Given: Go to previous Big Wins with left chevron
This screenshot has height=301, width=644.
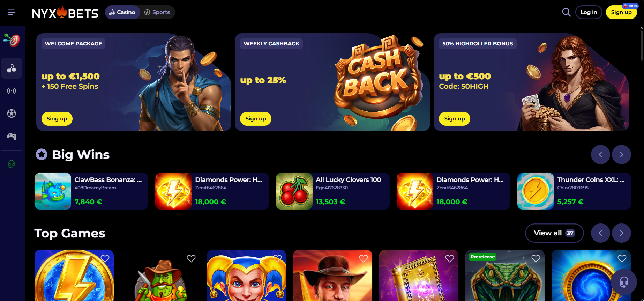Looking at the screenshot, I should point(600,154).
